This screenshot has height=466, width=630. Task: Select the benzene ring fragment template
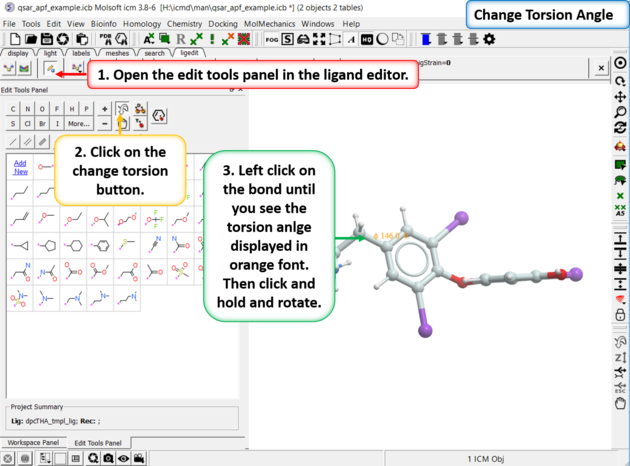coord(101,245)
